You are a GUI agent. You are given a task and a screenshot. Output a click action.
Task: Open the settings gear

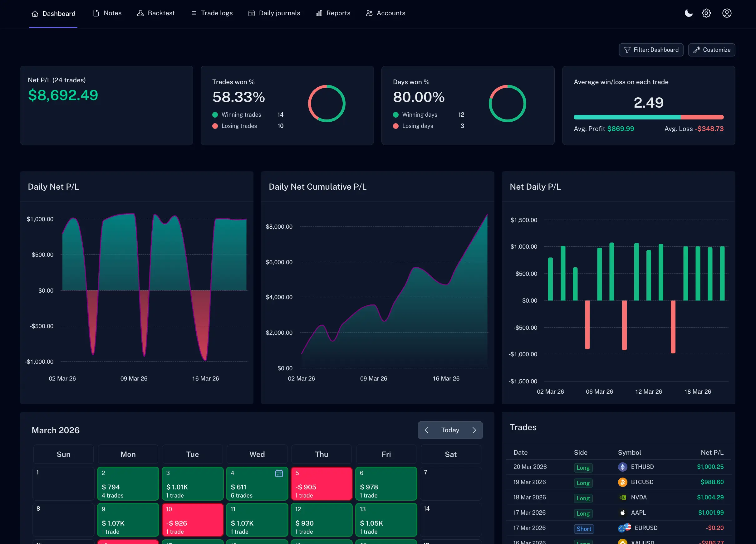point(706,13)
